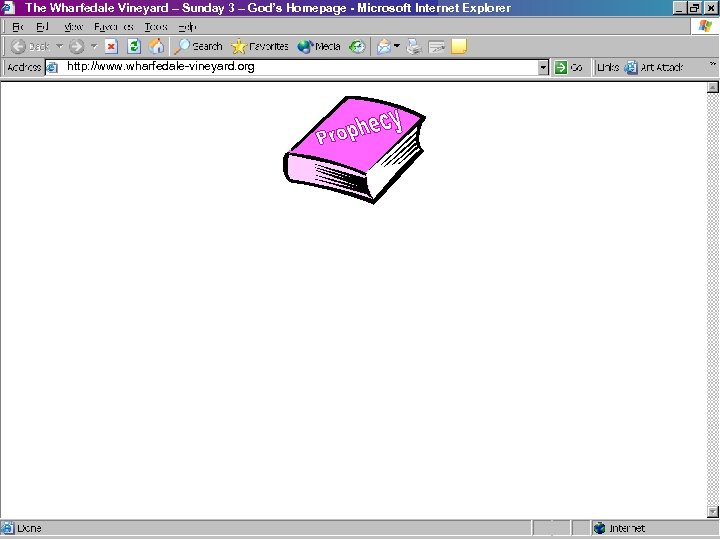720x540 pixels.
Task: Open the Tools menu
Action: pos(156,27)
